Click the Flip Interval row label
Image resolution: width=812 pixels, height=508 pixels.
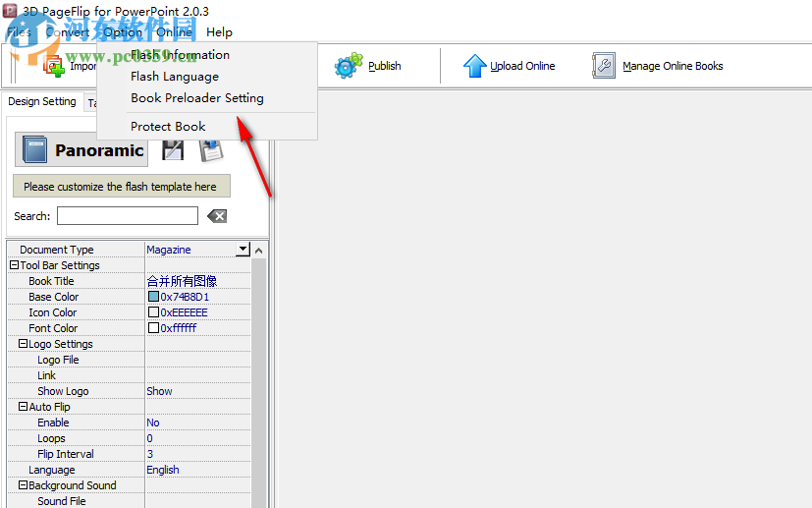[x=65, y=454]
